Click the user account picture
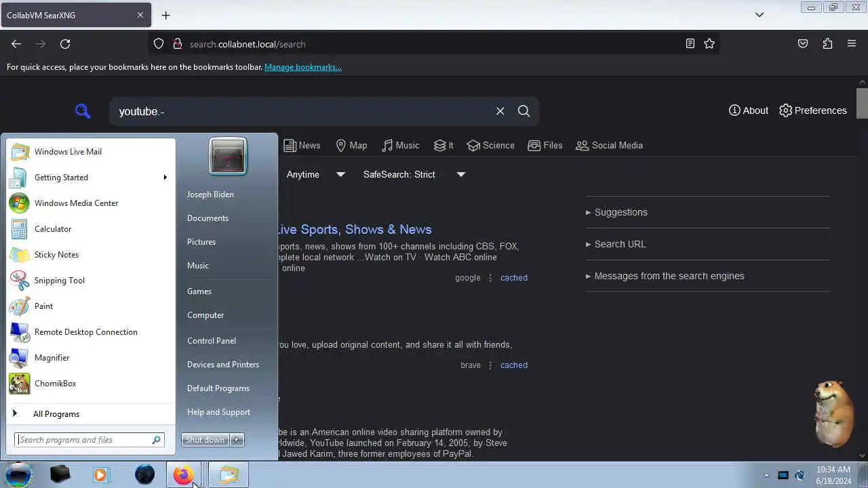This screenshot has height=488, width=868. pos(228,157)
